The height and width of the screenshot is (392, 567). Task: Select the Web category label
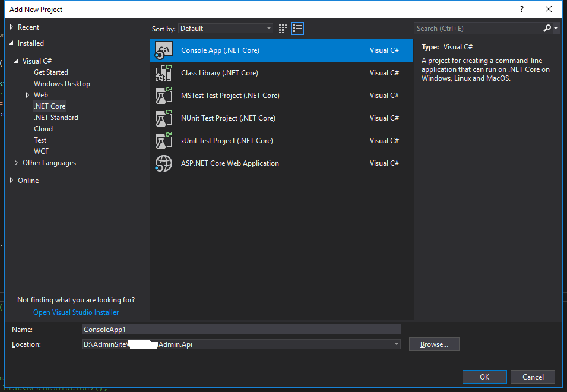click(x=41, y=95)
